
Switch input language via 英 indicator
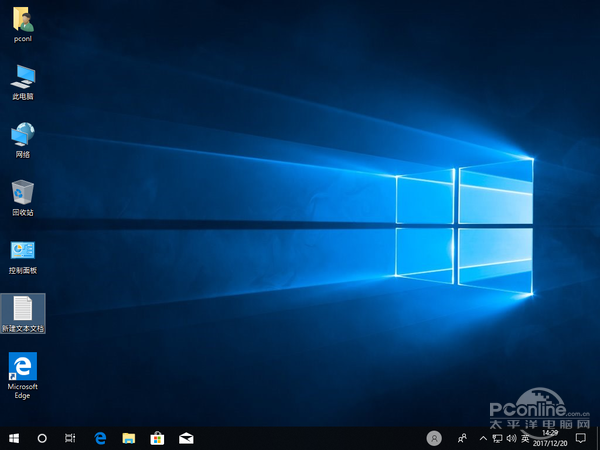[x=525, y=439]
